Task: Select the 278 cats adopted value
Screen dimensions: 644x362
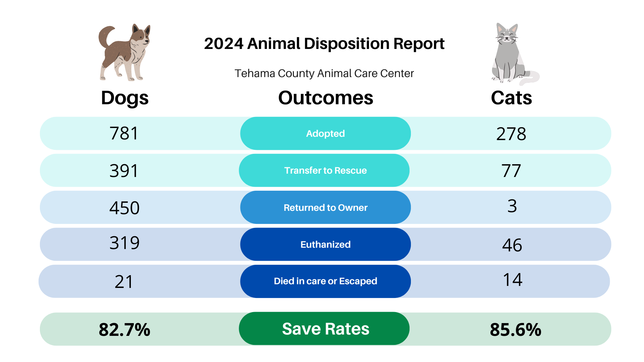Action: [x=511, y=134]
